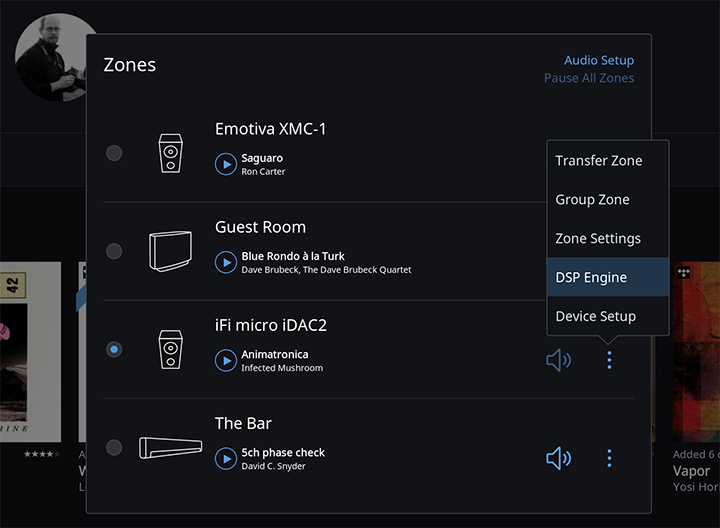The height and width of the screenshot is (528, 720).
Task: Open volume control for iFi micro iDAC2
Action: 558,360
